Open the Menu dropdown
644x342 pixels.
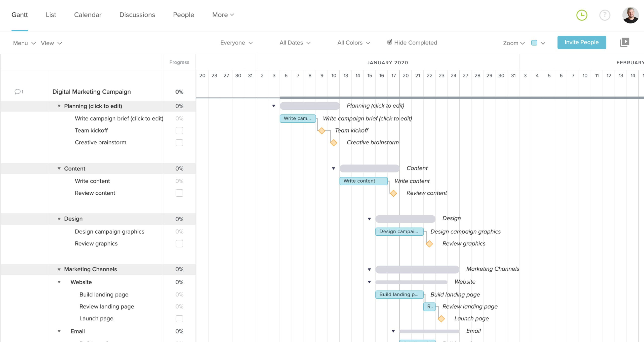point(23,42)
